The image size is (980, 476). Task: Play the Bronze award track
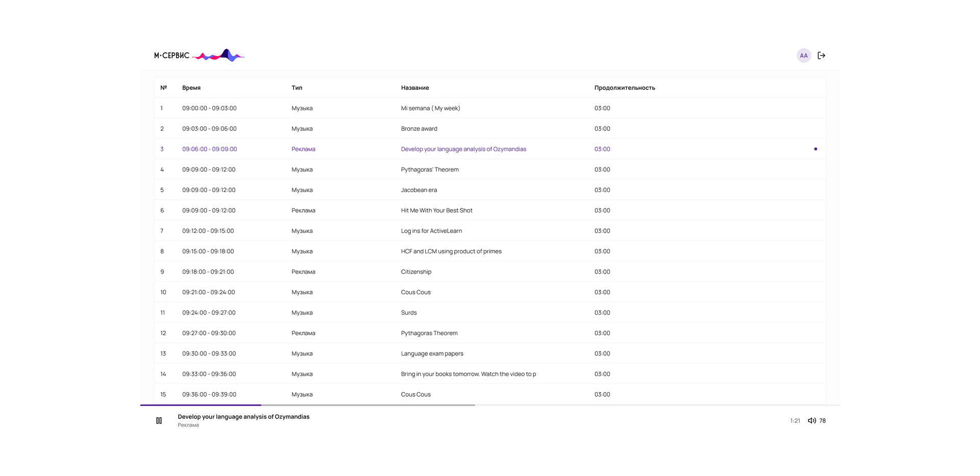[419, 129]
